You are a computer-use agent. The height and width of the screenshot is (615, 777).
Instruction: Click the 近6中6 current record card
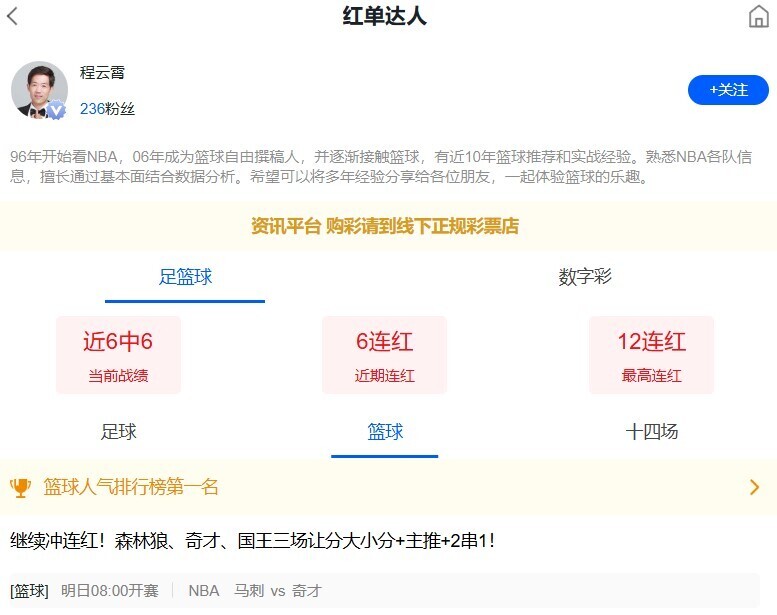click(x=118, y=355)
